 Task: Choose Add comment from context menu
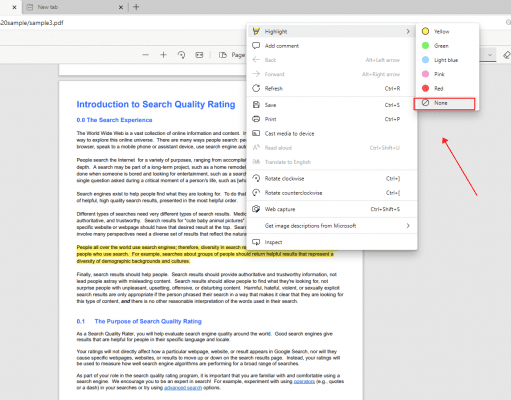pyautogui.click(x=332, y=46)
